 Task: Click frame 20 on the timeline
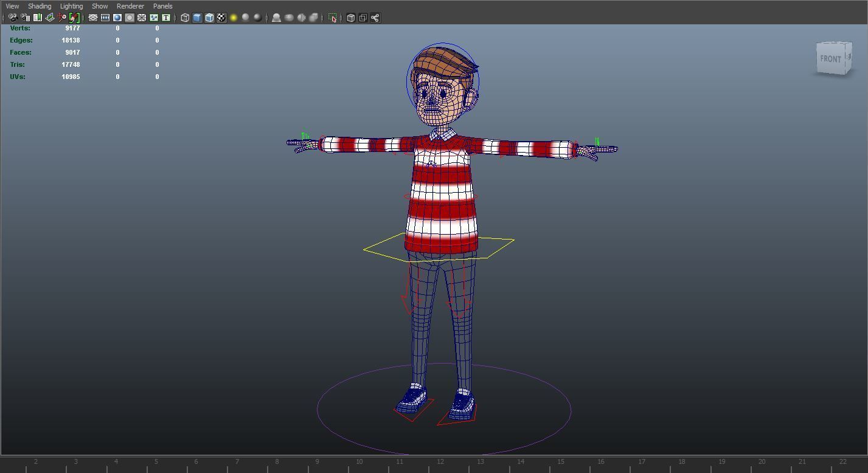762,462
